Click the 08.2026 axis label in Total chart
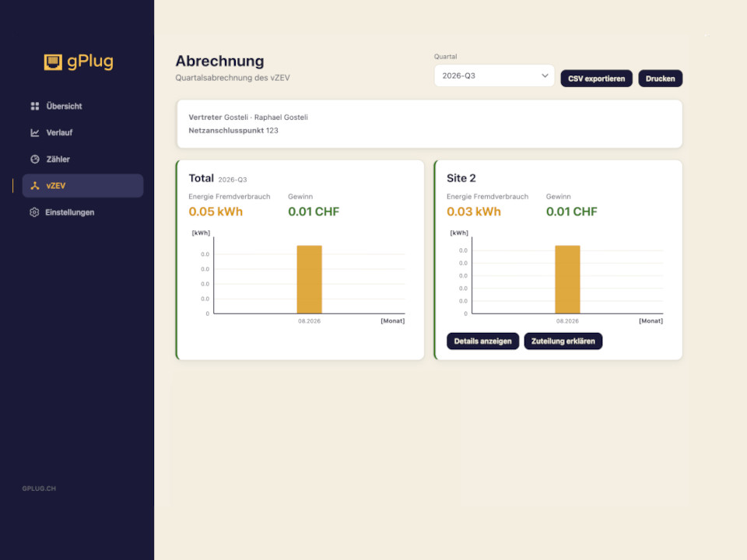747x560 pixels. [309, 321]
